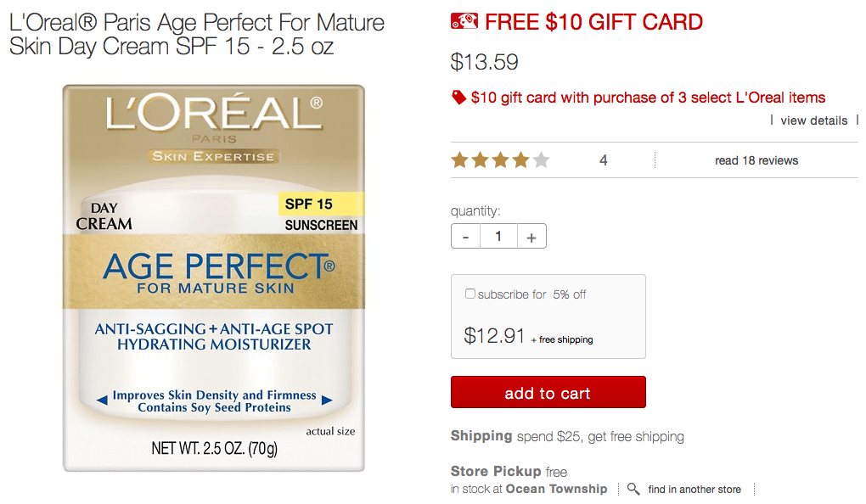Click the third gold rating star
The width and height of the screenshot is (866, 504).
[498, 159]
